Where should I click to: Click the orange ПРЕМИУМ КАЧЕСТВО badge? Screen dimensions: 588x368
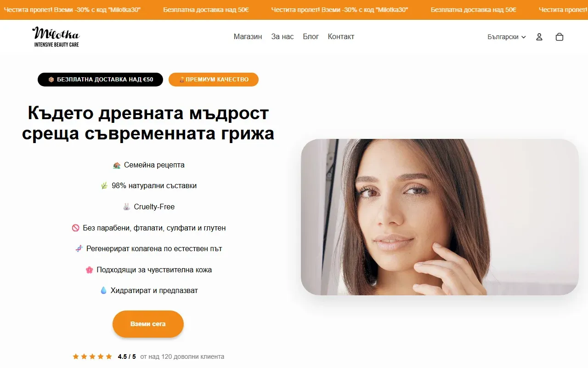pos(214,80)
